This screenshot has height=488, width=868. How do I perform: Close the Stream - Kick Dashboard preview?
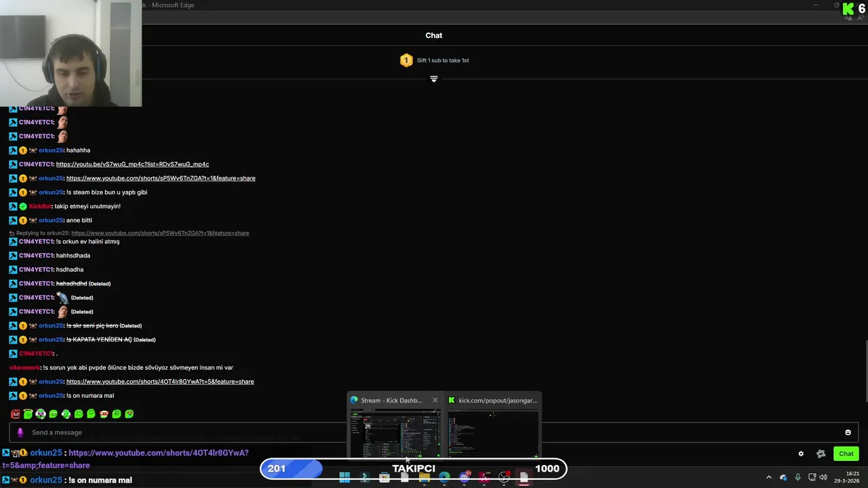click(x=435, y=400)
